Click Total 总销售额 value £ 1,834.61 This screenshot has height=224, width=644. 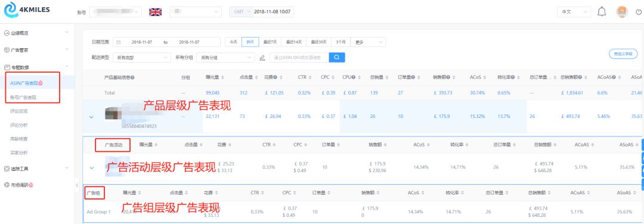(571, 93)
